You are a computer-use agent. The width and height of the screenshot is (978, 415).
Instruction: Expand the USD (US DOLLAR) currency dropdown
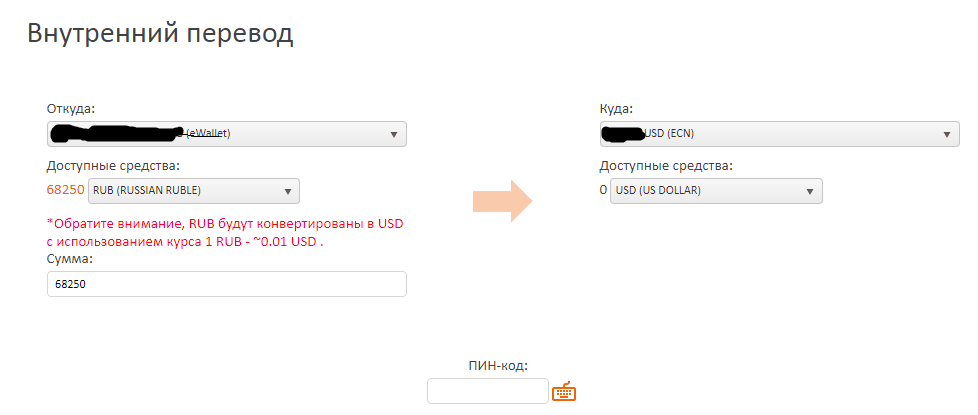(716, 191)
